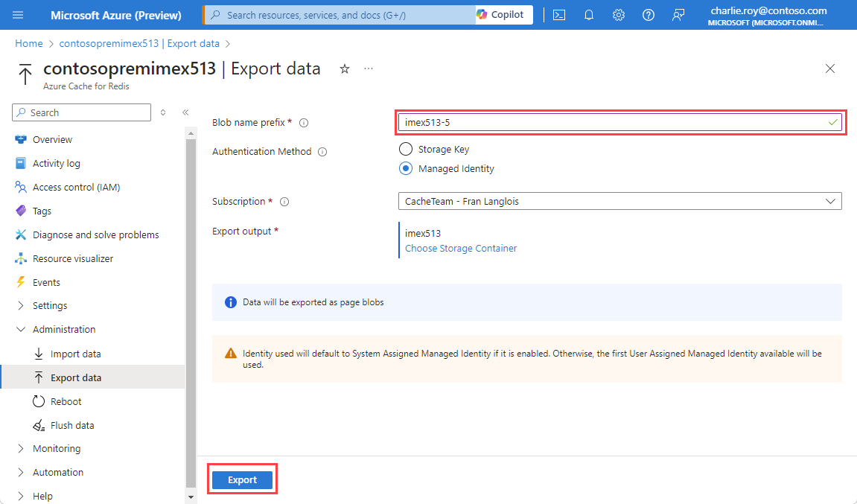
Task: Favorite this page with star icon
Action: coord(344,69)
